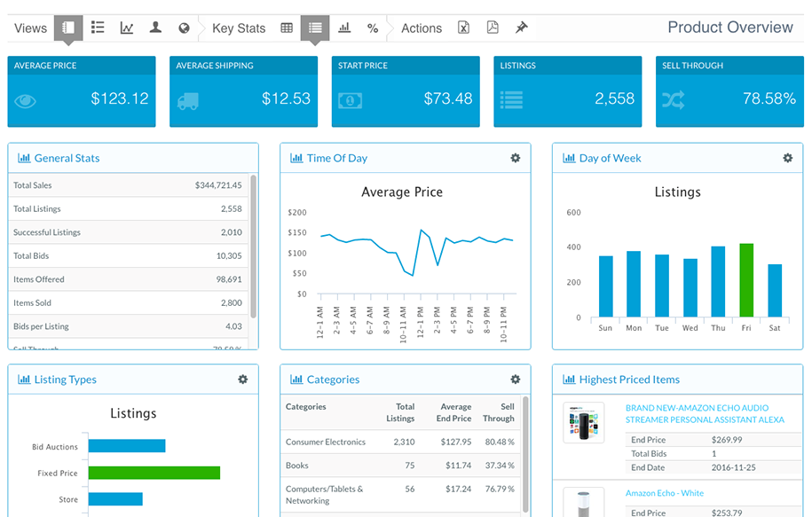Select the bar chart icon in Key Stats
Screen dimensions: 812x517
(344, 27)
